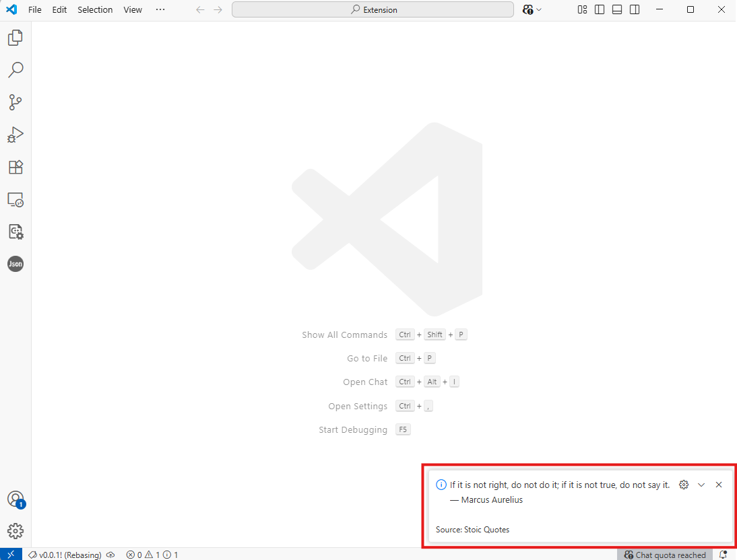
Task: Click the Extension command center search box
Action: point(373,10)
